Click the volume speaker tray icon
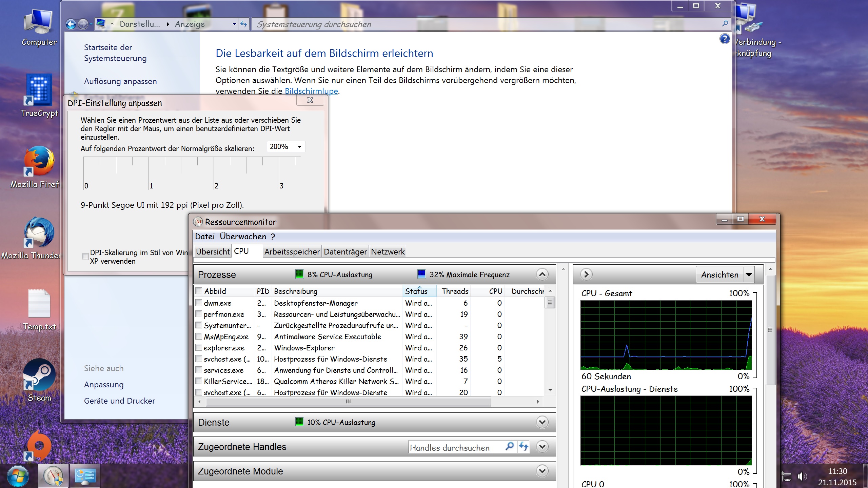The width and height of the screenshot is (868, 488). 802,476
